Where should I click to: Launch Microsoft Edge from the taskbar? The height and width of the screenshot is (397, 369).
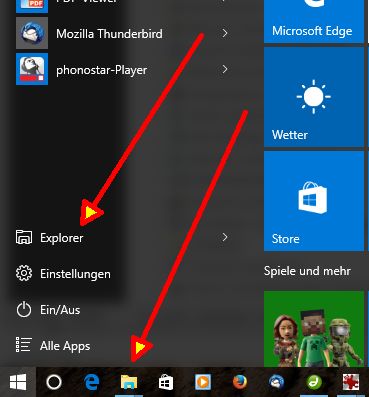pyautogui.click(x=92, y=382)
